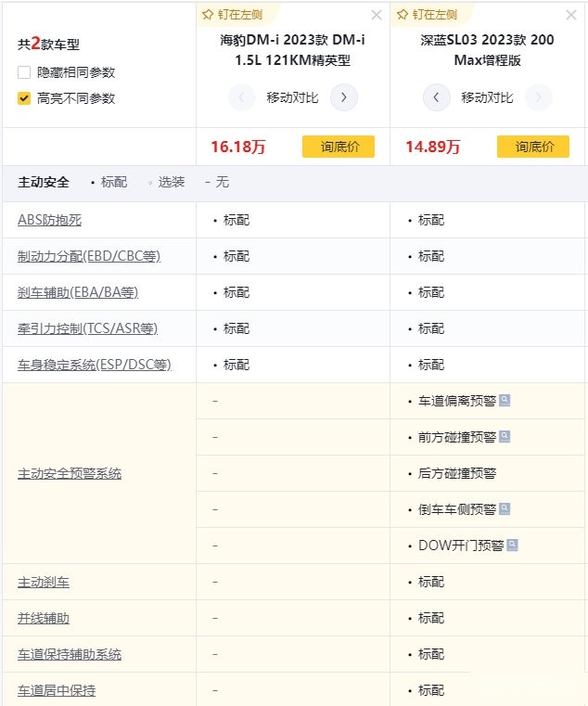Click 主动安全 section header

(x=44, y=182)
